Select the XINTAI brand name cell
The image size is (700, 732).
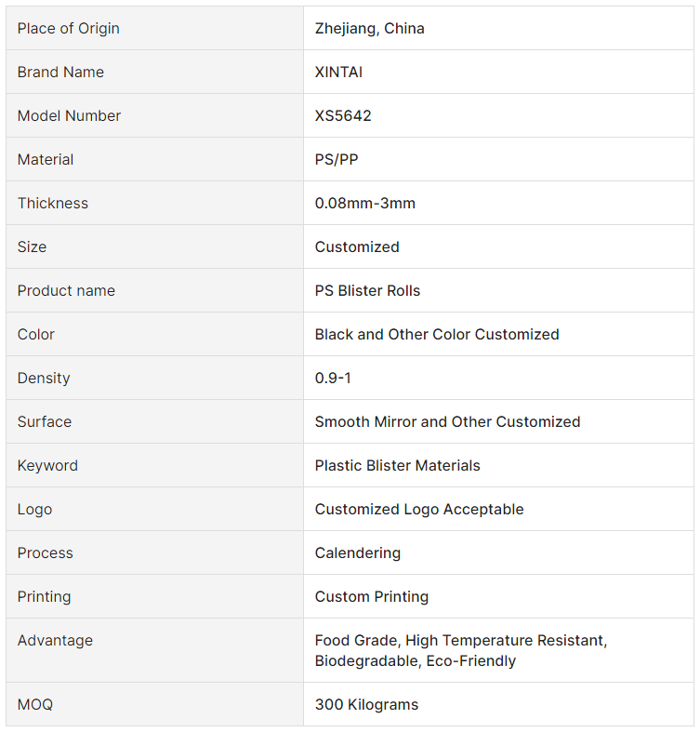pos(338,72)
